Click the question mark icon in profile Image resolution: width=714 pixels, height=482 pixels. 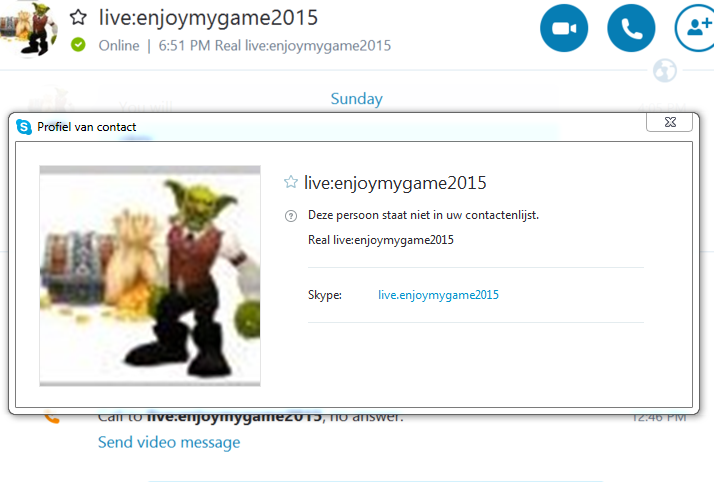pyautogui.click(x=291, y=216)
